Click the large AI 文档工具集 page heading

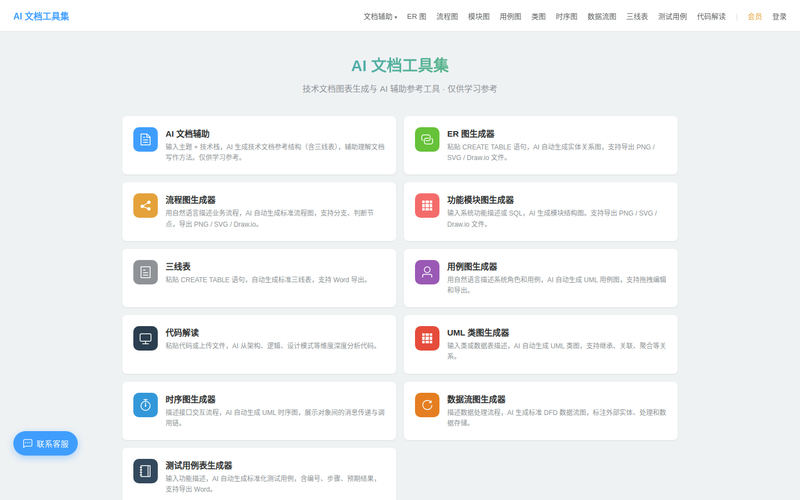(x=399, y=65)
